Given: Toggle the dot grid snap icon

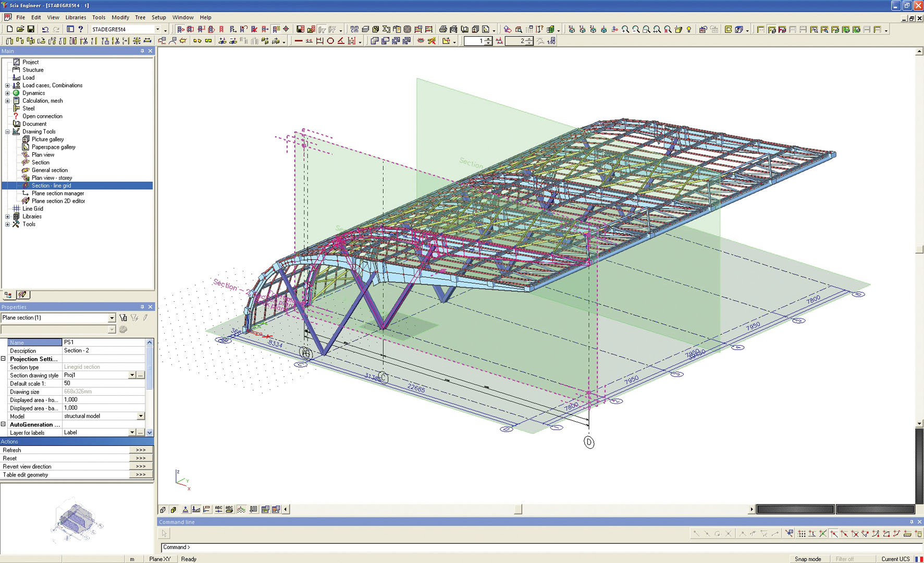Looking at the screenshot, I should (x=802, y=533).
